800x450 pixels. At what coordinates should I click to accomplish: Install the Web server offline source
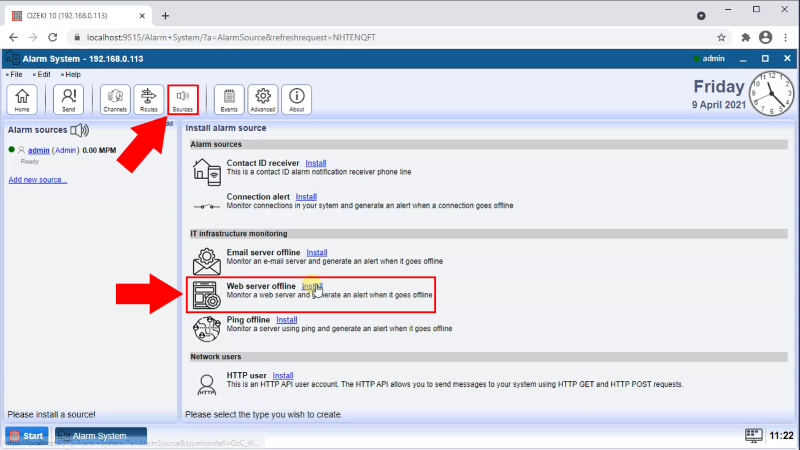(312, 286)
